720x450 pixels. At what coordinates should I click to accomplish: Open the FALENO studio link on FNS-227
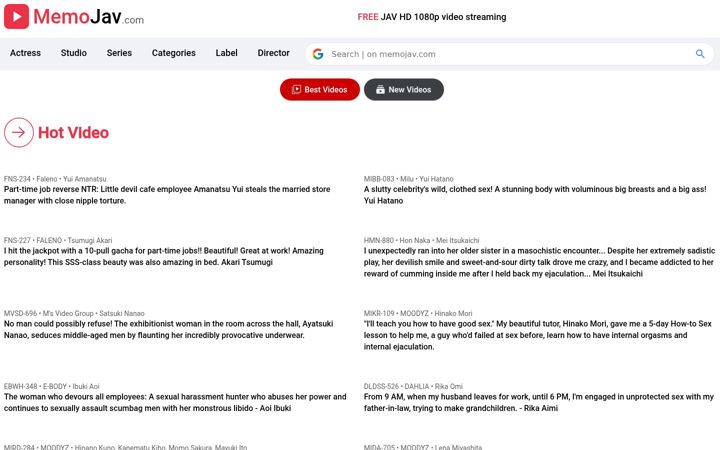[x=49, y=241]
